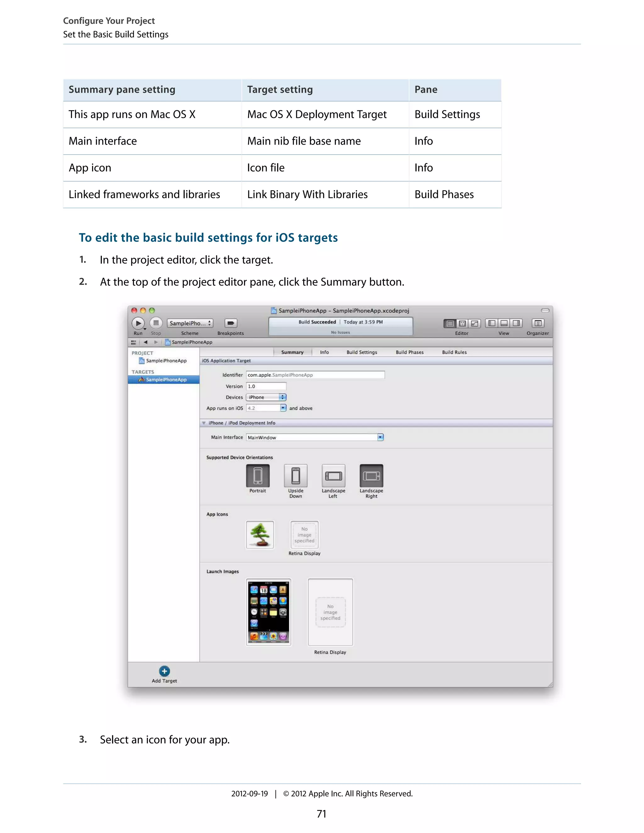
Task: Click the iOS Application Target section header
Action: coord(376,361)
